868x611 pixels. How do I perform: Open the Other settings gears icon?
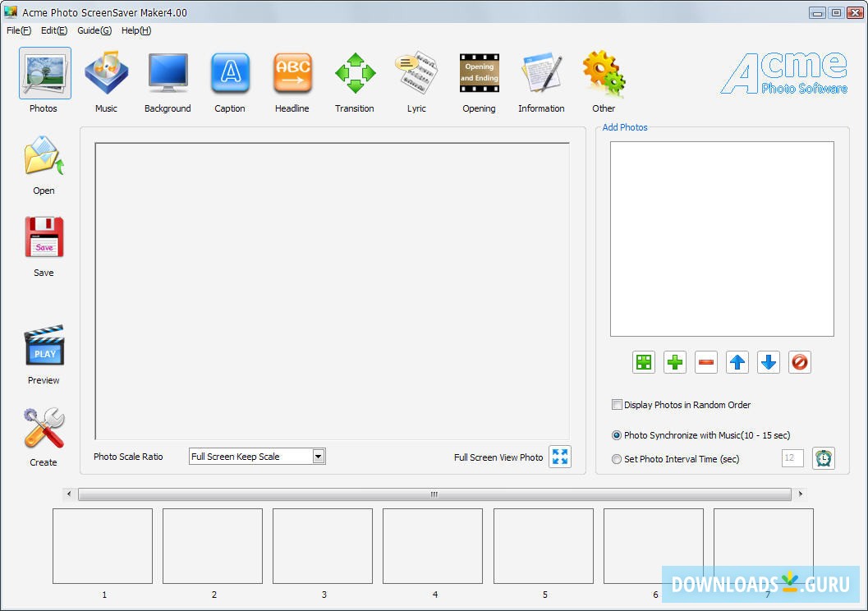click(x=604, y=74)
